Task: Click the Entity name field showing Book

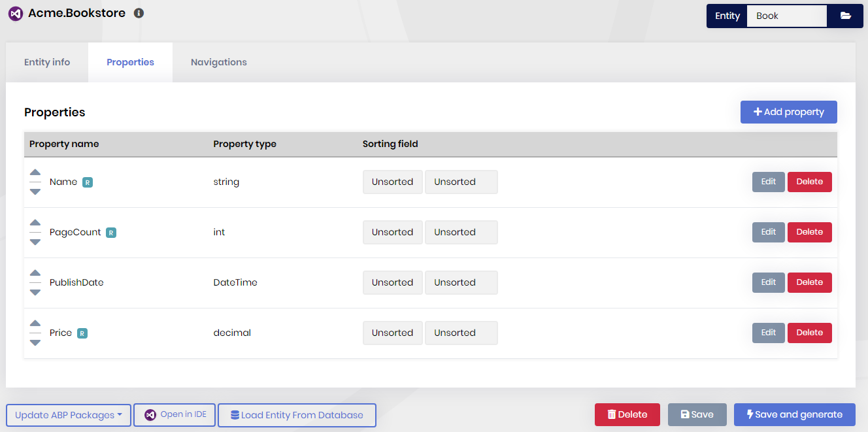Action: pos(787,16)
